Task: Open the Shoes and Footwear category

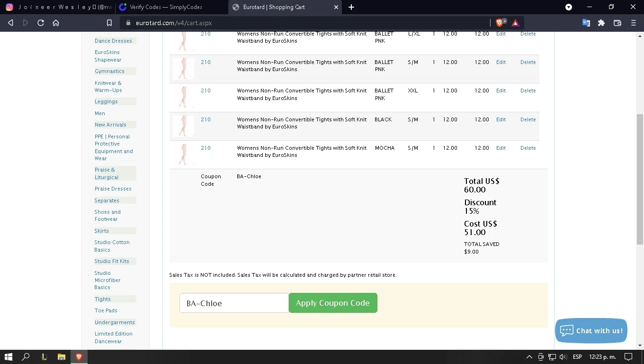Action: (x=107, y=216)
